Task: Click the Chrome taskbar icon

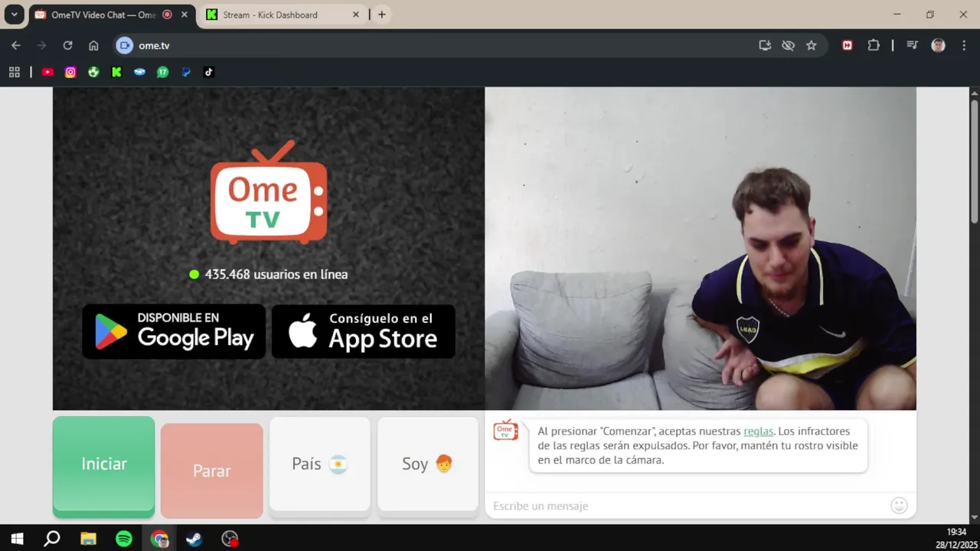Action: pyautogui.click(x=159, y=539)
